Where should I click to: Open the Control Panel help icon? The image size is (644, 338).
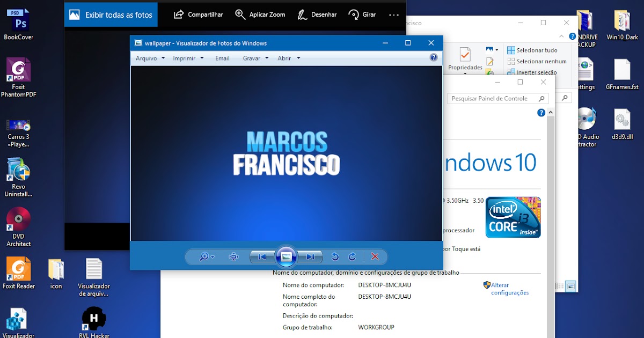(541, 113)
